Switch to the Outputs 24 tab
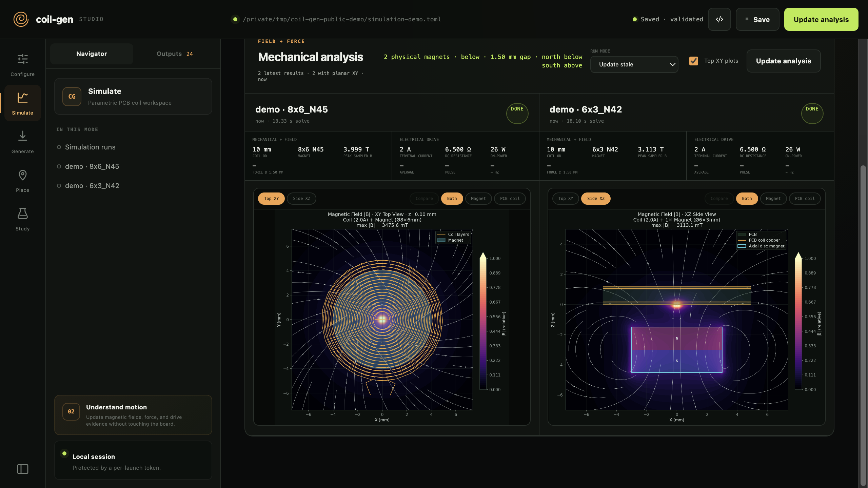The image size is (868, 488). [175, 54]
